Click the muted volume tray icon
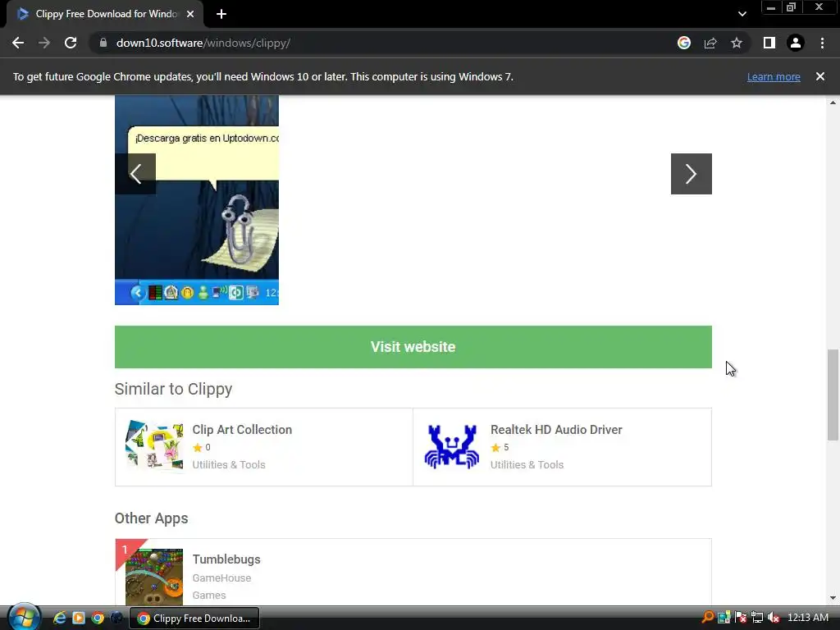840x630 pixels. [x=773, y=617]
